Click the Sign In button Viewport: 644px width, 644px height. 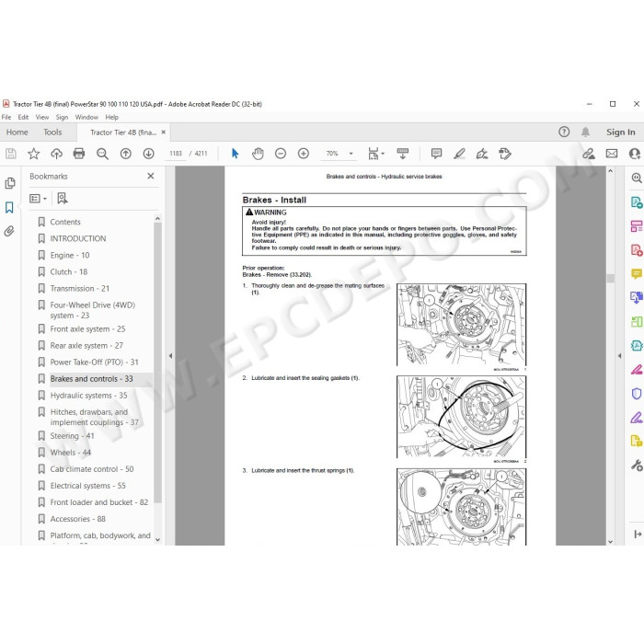[621, 132]
